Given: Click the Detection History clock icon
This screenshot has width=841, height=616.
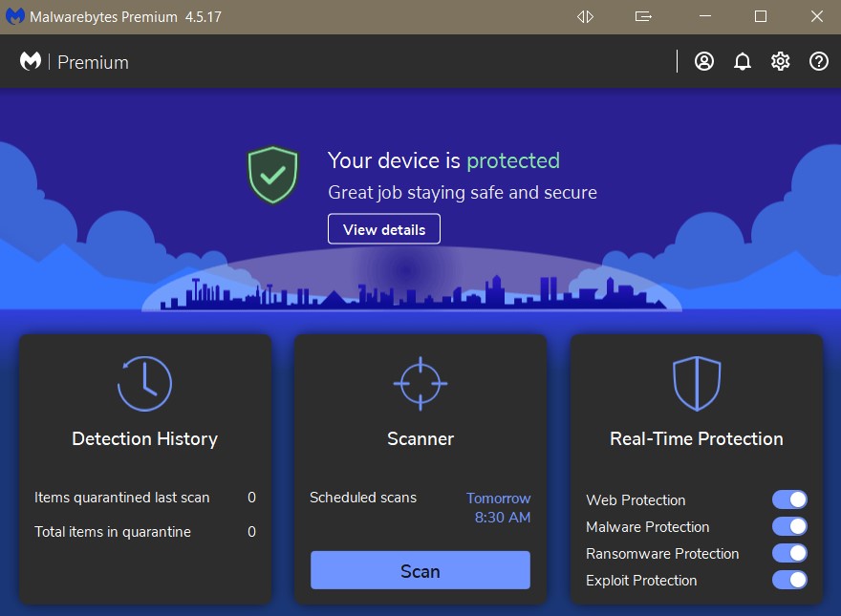Looking at the screenshot, I should [144, 384].
